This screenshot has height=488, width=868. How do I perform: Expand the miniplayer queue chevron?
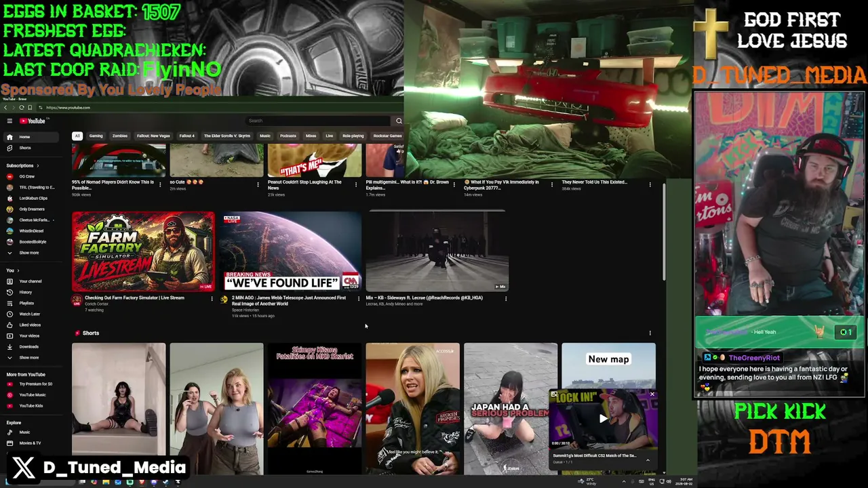coord(648,460)
